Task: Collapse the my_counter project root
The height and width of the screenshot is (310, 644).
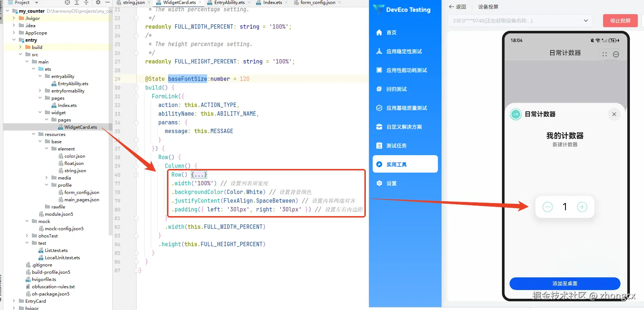Action: click(x=8, y=11)
